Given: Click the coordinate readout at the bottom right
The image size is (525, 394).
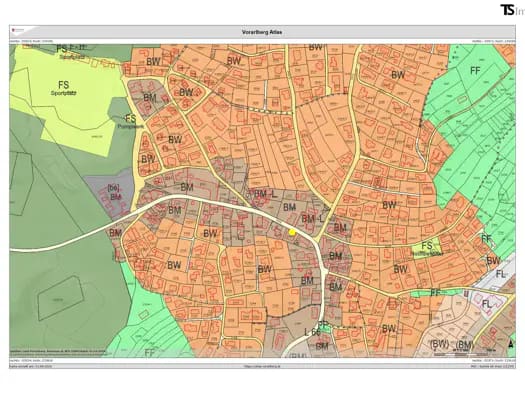Looking at the screenshot, I should [x=494, y=361].
